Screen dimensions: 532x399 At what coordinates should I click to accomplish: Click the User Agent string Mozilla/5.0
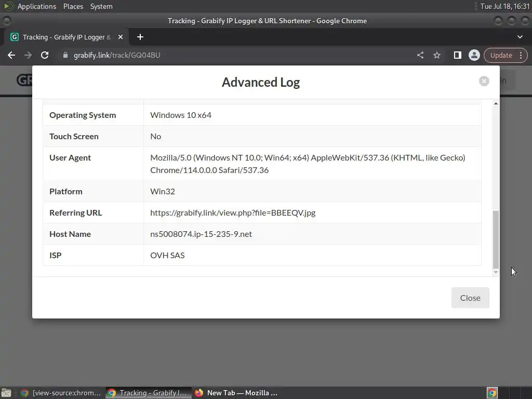308,164
